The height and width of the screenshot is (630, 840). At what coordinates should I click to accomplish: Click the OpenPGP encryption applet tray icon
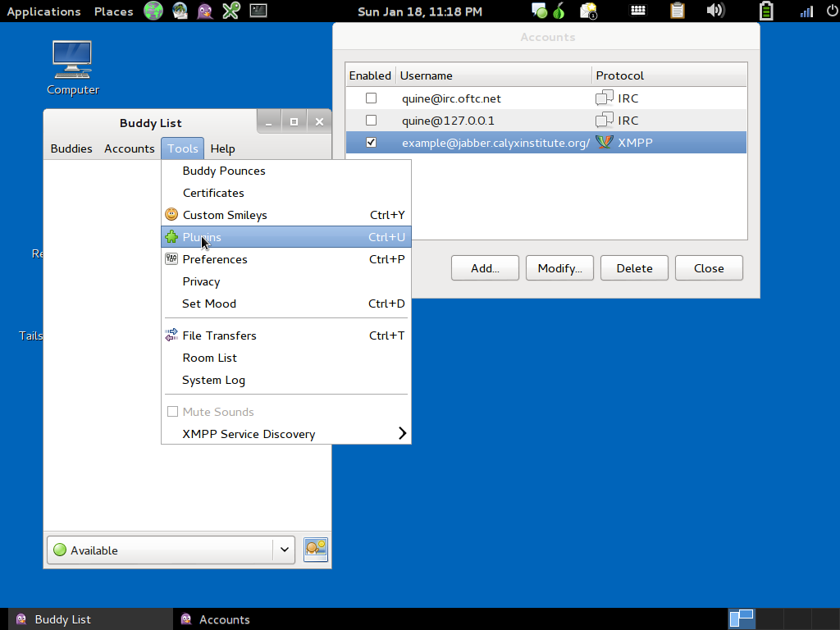(x=588, y=11)
